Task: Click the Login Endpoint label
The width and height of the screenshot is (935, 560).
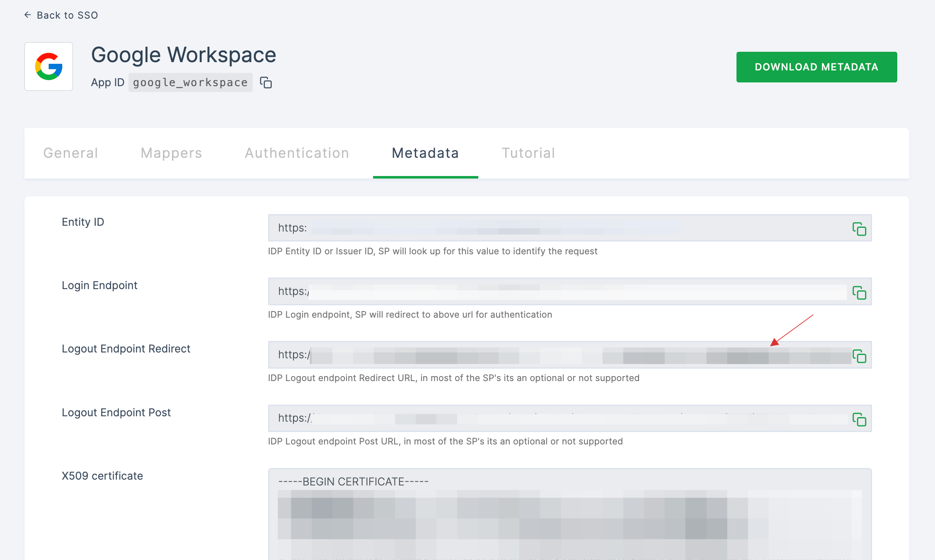Action: tap(99, 285)
